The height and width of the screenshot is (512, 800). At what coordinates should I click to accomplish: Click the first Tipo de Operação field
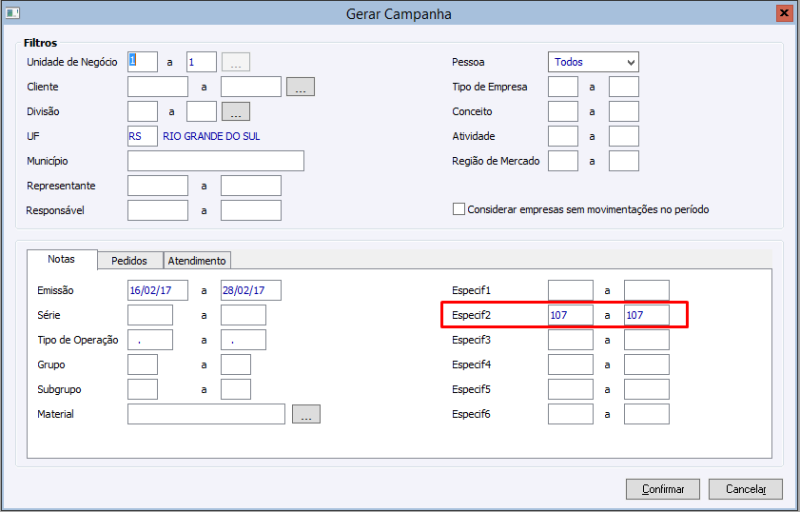click(150, 340)
